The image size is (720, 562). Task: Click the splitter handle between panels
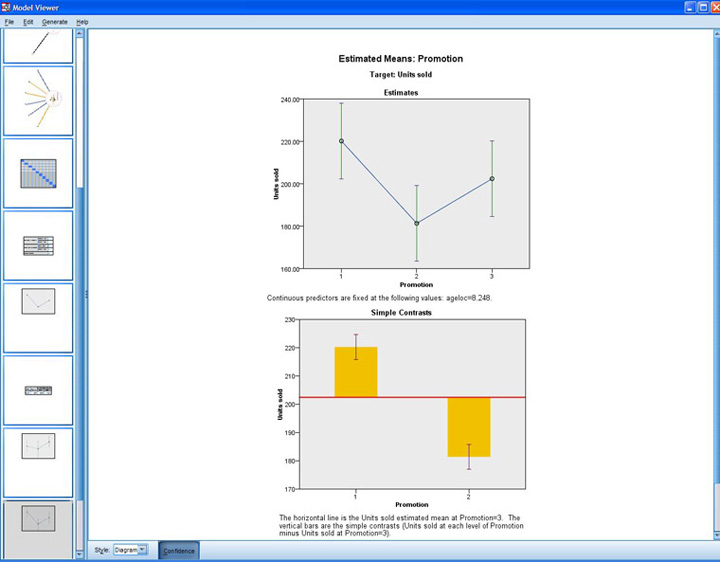coord(86,293)
